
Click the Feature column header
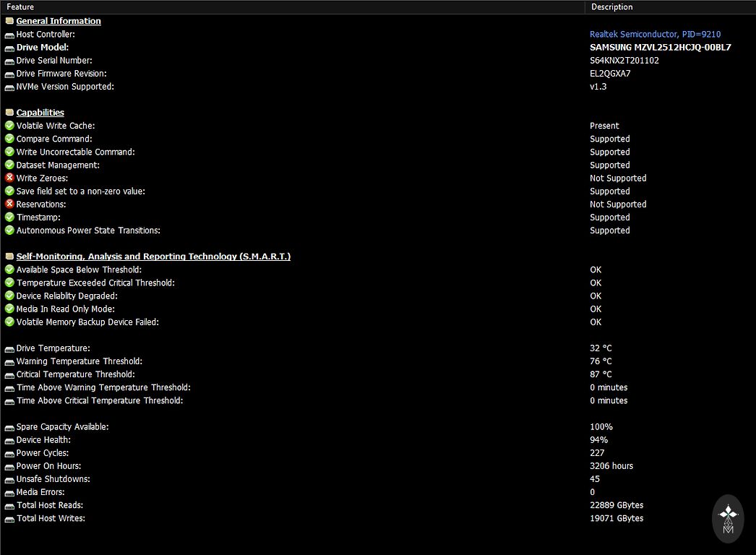(x=20, y=7)
